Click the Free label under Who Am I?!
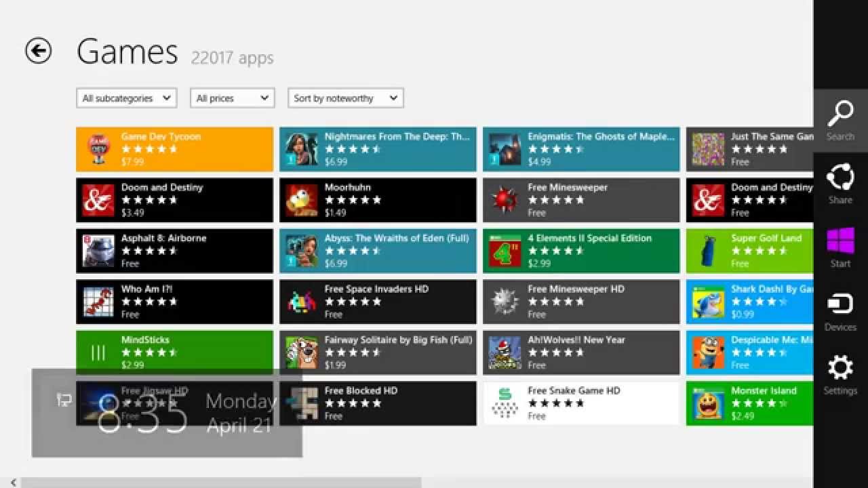 (x=130, y=314)
